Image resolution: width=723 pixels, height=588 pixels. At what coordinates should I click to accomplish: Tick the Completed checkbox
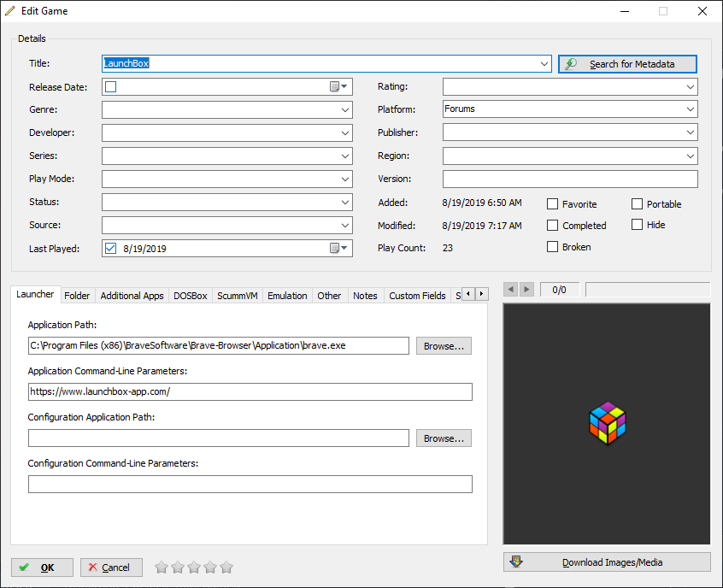tap(552, 225)
